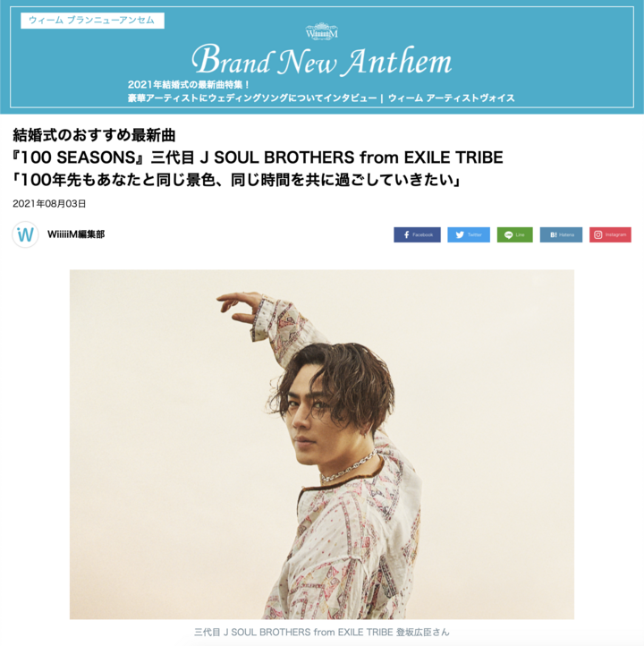Select the ウィーム ブランニューアンセム label

pyautogui.click(x=92, y=21)
